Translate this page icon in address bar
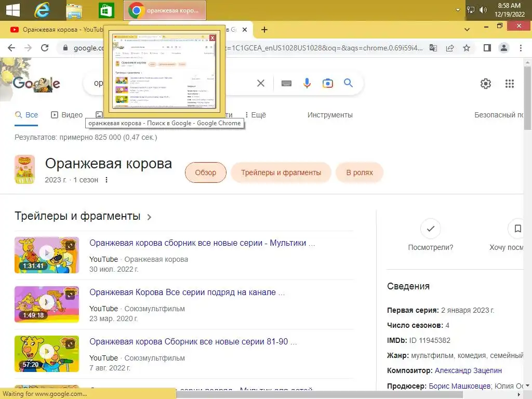The width and height of the screenshot is (532, 399). [x=433, y=48]
